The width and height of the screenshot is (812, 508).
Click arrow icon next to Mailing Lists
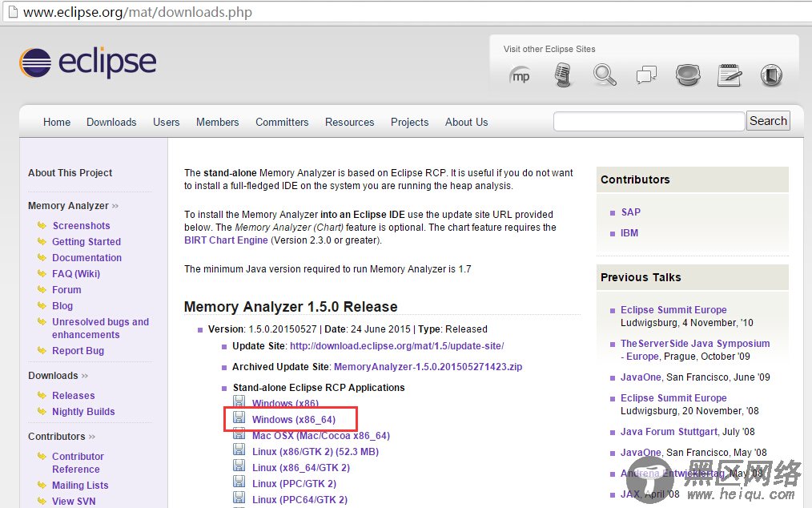pyautogui.click(x=42, y=485)
